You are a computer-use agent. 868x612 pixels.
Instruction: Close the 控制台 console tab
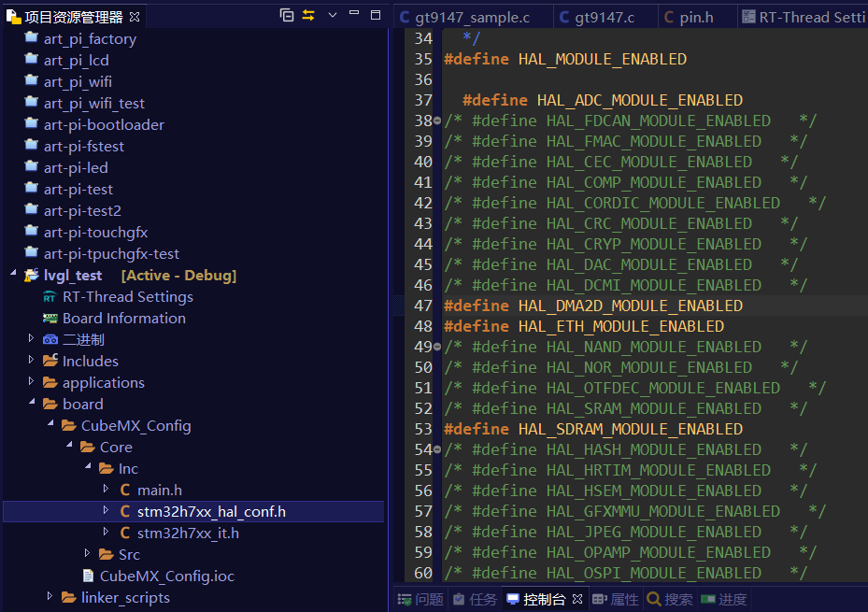577,599
